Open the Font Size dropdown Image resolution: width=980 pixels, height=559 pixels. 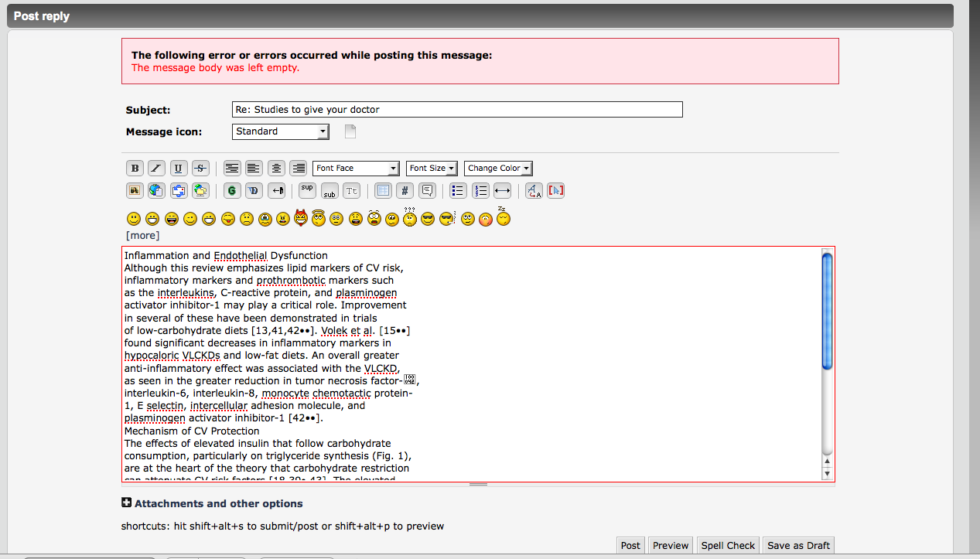pos(432,169)
